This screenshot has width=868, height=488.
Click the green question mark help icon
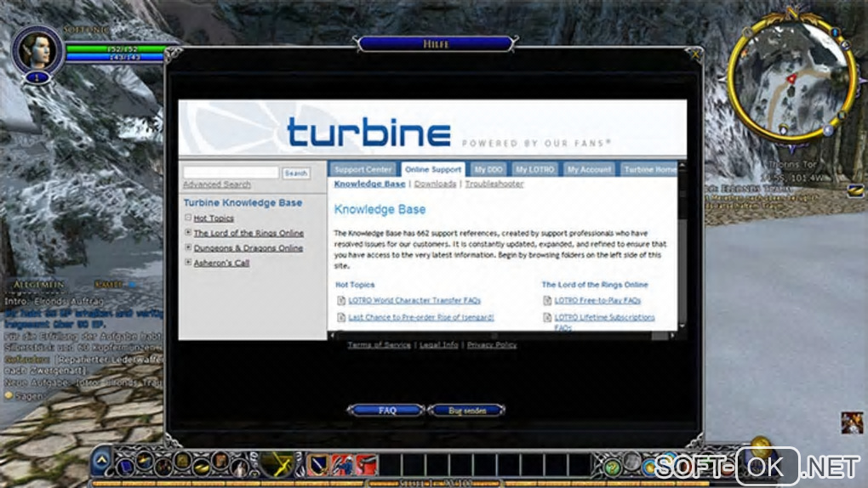(612, 468)
